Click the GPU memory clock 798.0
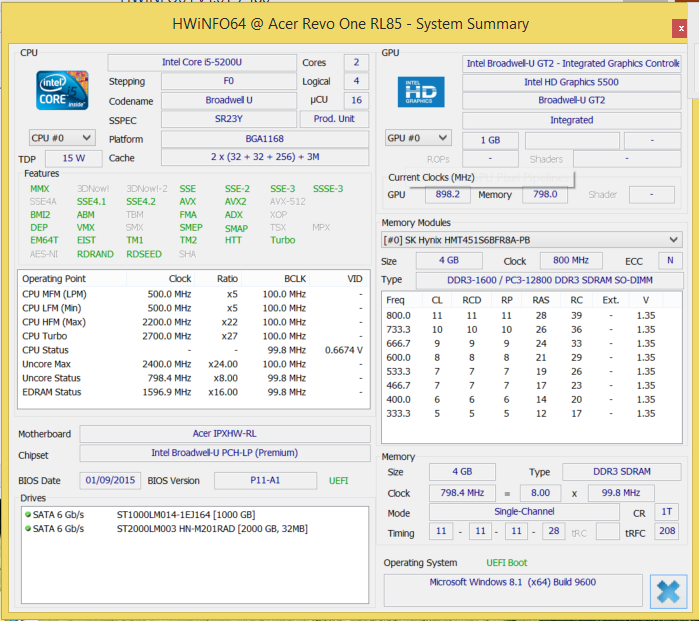Image resolution: width=699 pixels, height=621 pixels. click(545, 194)
